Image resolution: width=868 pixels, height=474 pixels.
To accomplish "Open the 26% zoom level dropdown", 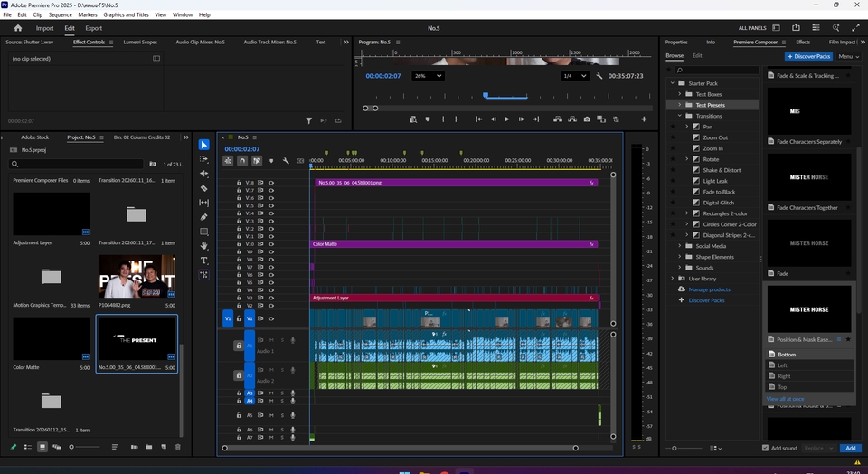I will (428, 76).
